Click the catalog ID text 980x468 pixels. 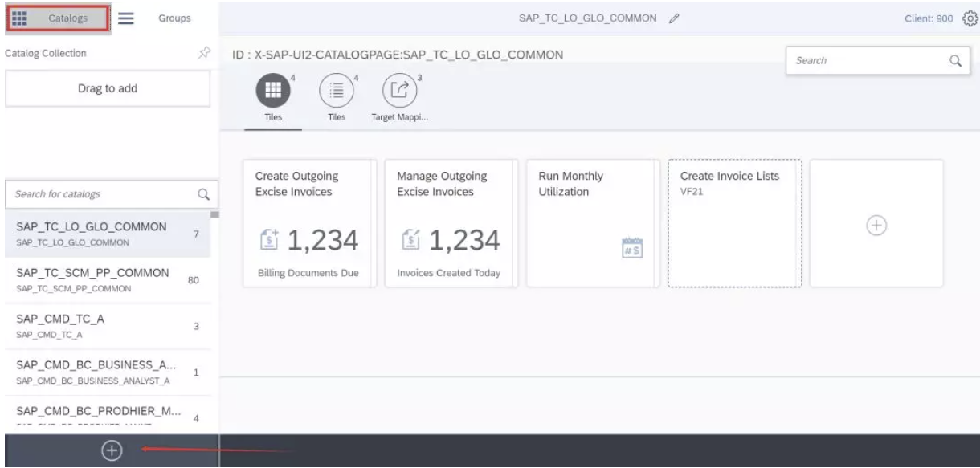(x=399, y=55)
